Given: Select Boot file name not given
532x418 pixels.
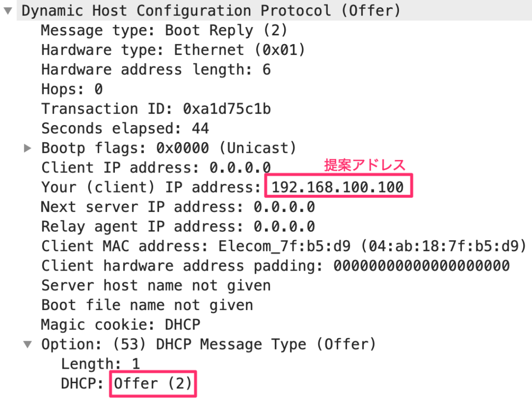Looking at the screenshot, I should pos(147,305).
